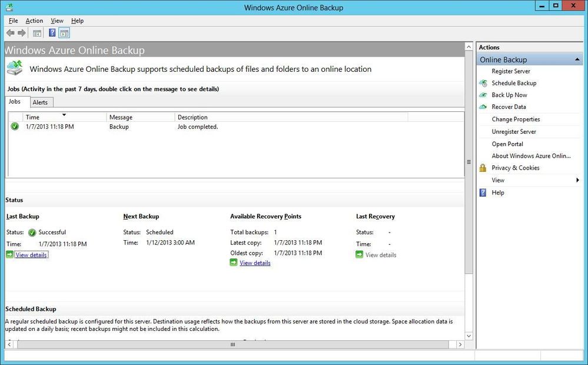Click the Back Up Now icon
Screen dimensions: 588x365
pyautogui.click(x=483, y=95)
